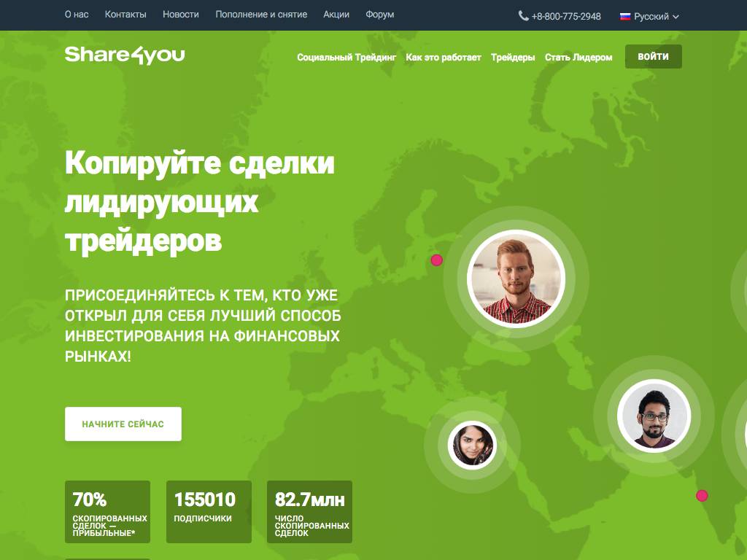Open the Новости link
Image resolution: width=747 pixels, height=560 pixels.
tap(181, 15)
